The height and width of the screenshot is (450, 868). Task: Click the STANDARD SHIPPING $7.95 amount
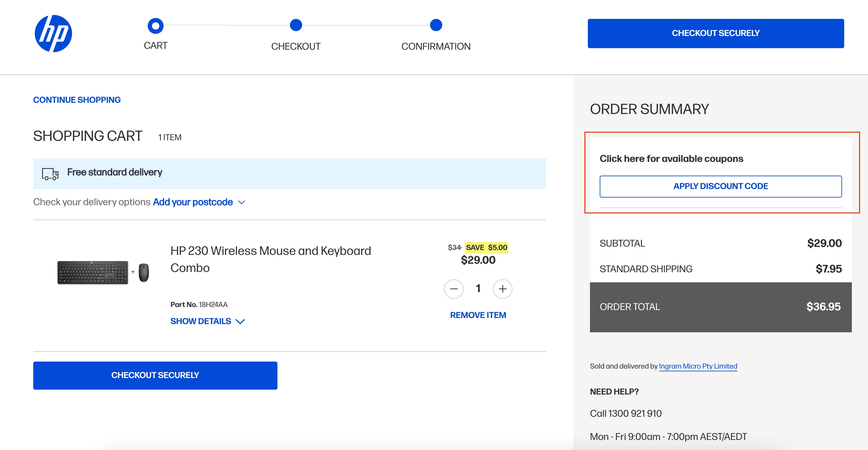click(829, 269)
